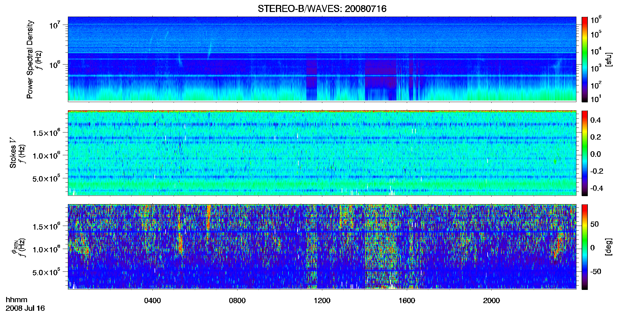Click the 2008 Jul 16 date label

coord(25,308)
